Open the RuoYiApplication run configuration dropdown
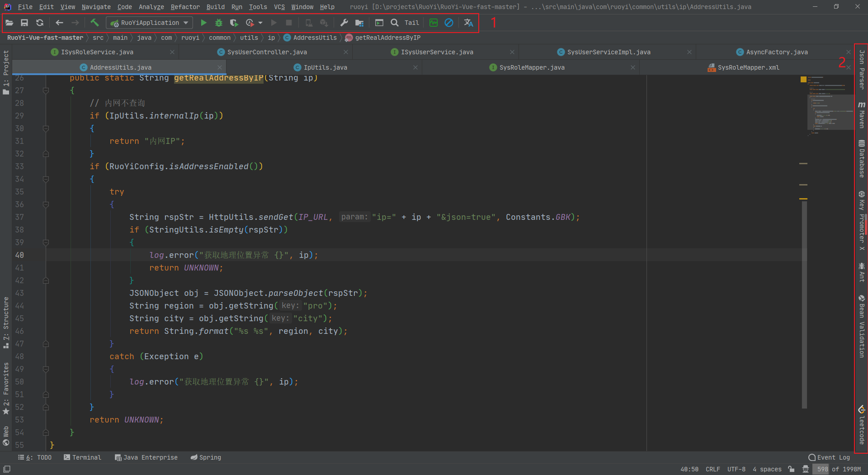Image resolution: width=868 pixels, height=475 pixels. click(150, 23)
